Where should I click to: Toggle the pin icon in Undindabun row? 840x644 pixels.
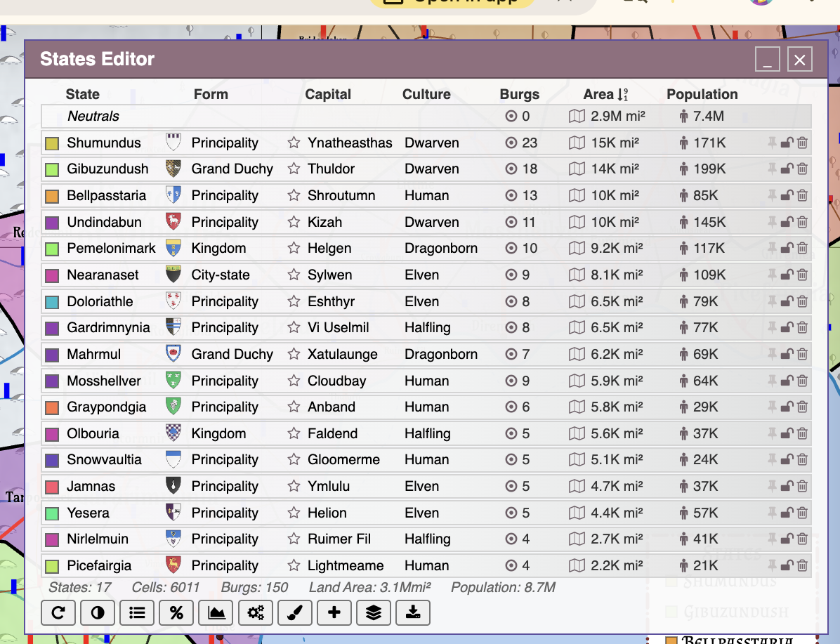[771, 222]
